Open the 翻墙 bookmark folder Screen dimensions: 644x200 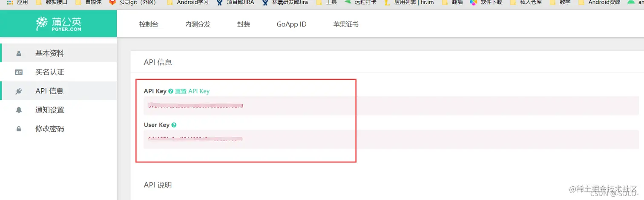tap(453, 2)
